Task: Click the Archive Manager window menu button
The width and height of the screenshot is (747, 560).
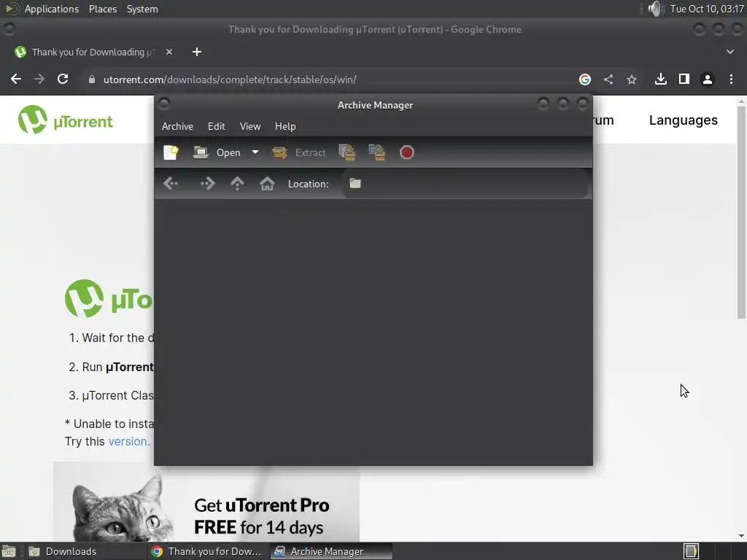Action: 164,104
